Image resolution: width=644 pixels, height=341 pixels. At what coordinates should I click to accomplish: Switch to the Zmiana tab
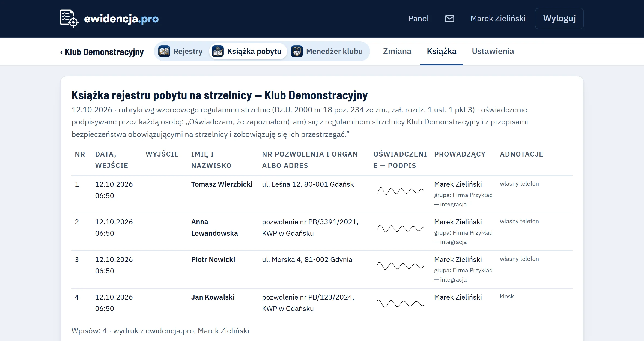397,51
